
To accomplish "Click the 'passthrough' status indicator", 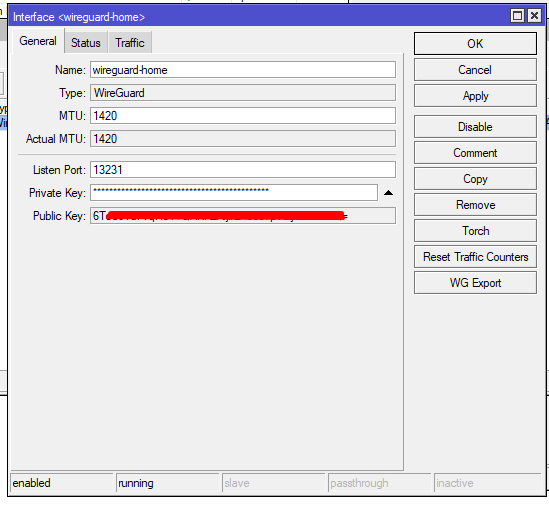I will [x=380, y=483].
